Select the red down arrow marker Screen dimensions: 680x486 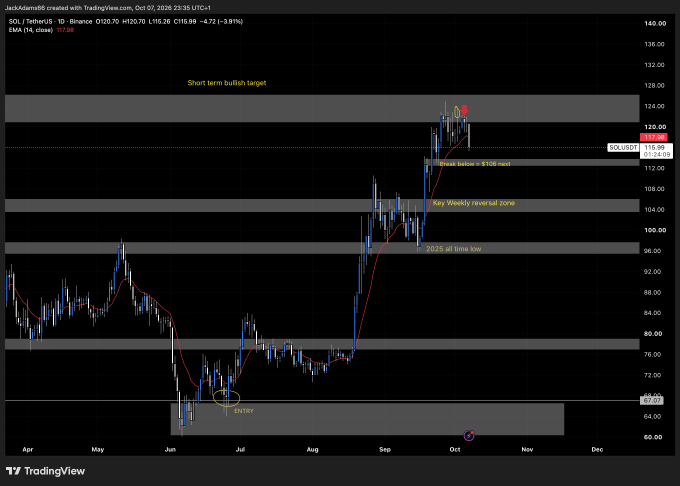pyautogui.click(x=464, y=110)
